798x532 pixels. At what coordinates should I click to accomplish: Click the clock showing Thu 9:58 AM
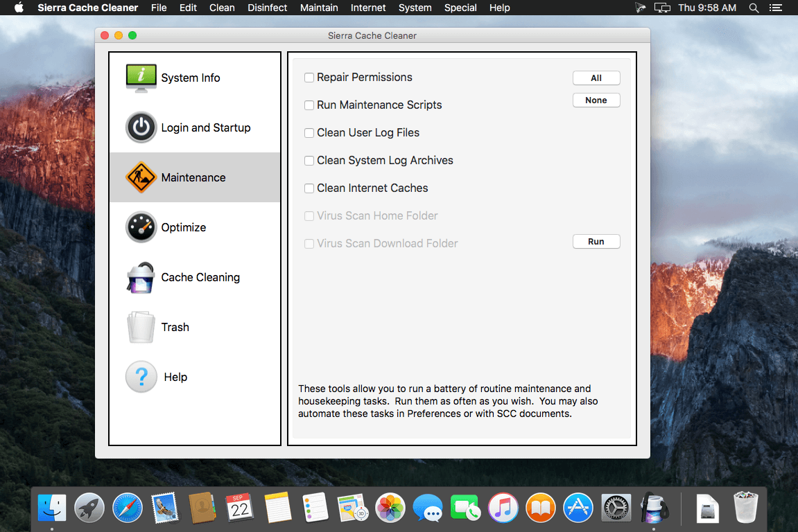coord(707,8)
